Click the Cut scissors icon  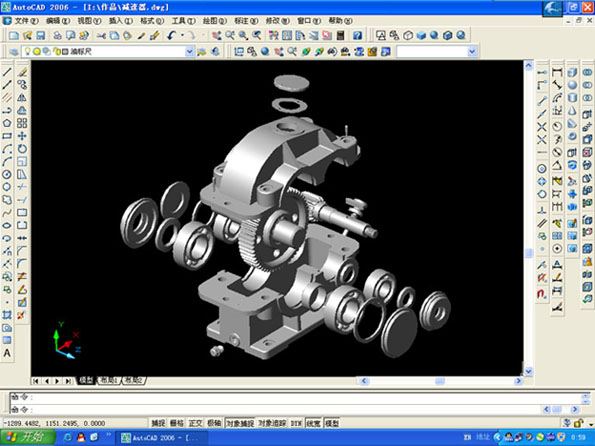[x=101, y=36]
